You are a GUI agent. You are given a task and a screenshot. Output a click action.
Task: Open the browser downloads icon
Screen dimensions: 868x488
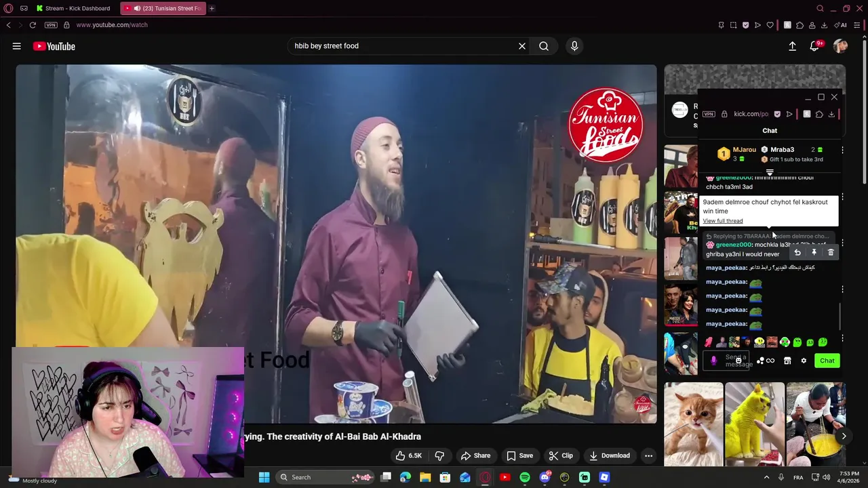coord(824,25)
